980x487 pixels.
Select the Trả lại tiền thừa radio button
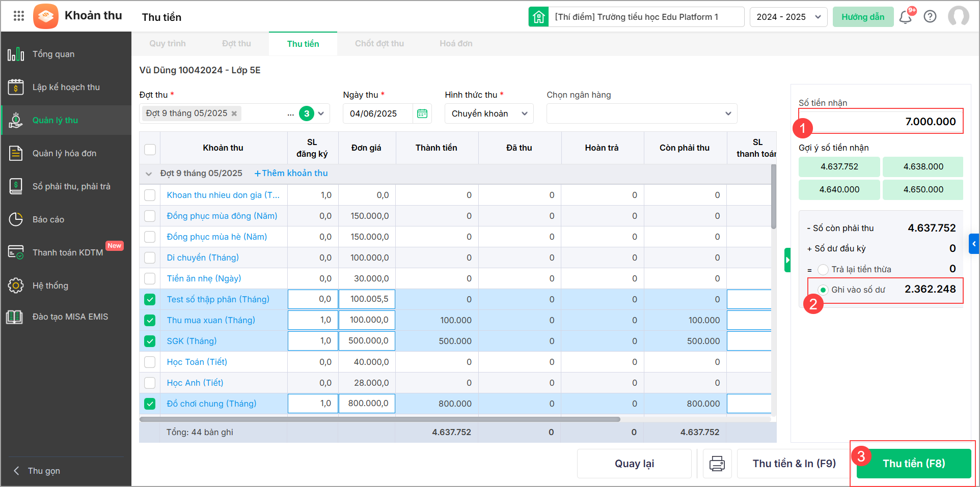823,269
